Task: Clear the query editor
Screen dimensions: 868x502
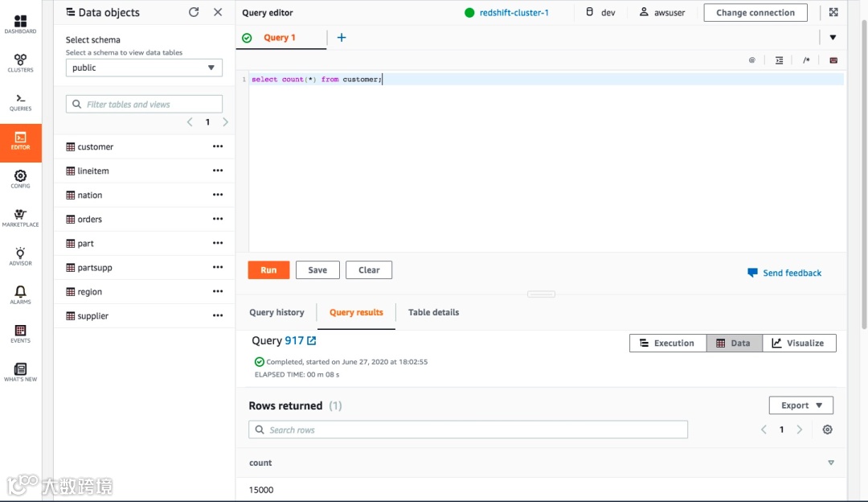Action: coord(369,270)
